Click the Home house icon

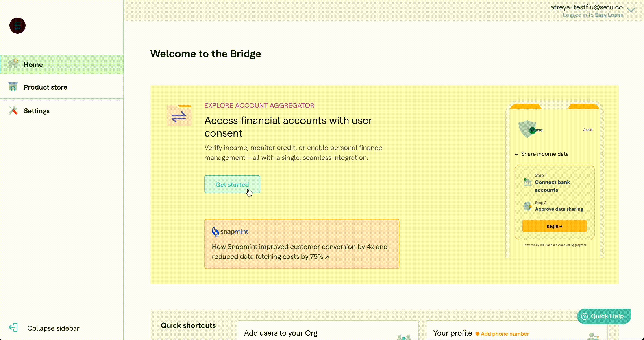[13, 64]
